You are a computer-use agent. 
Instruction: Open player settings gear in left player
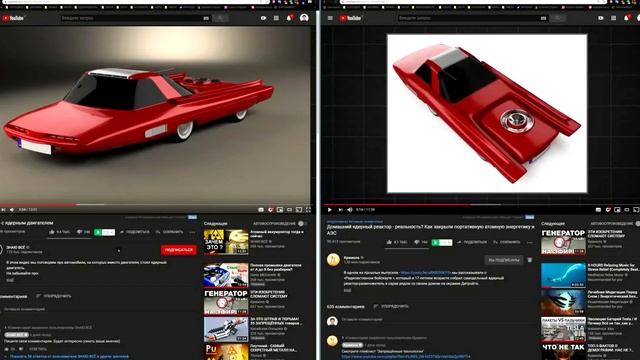click(x=270, y=210)
